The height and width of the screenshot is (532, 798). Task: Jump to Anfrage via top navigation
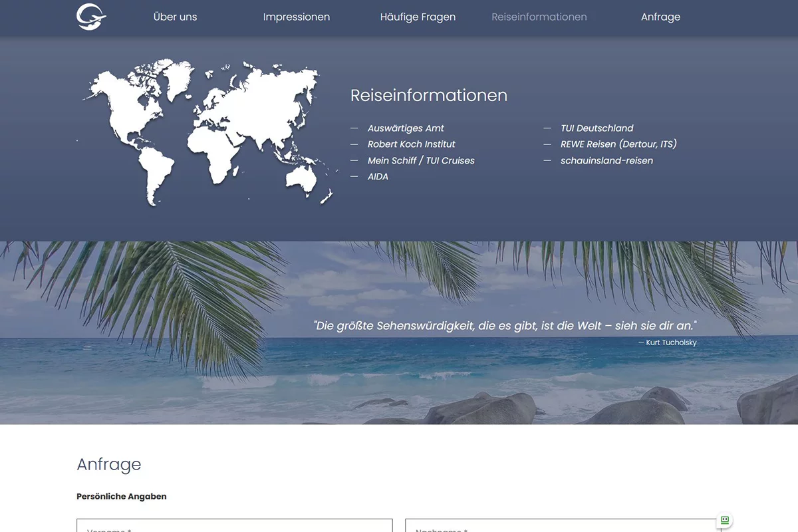point(660,17)
